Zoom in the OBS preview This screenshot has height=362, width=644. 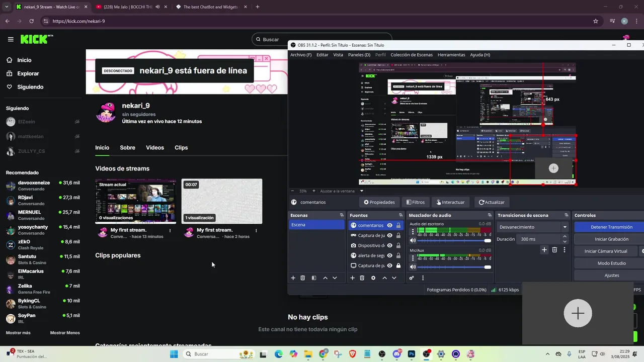pyautogui.click(x=314, y=191)
